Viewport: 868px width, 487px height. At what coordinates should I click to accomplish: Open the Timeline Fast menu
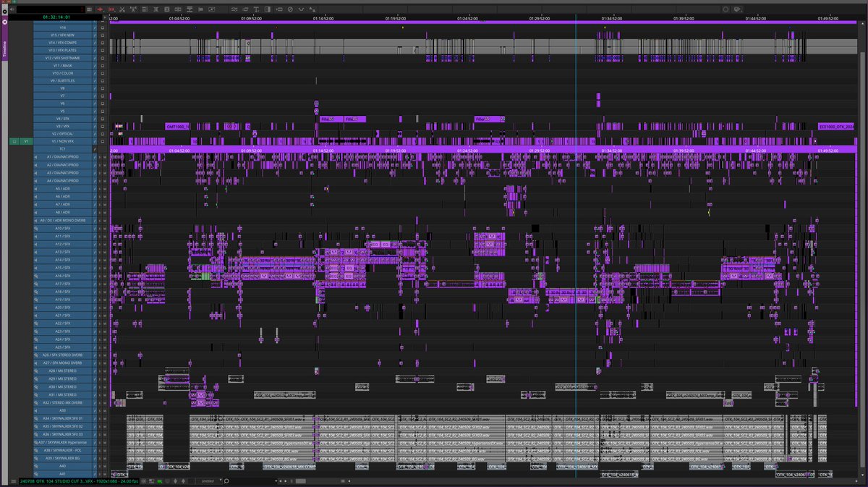(12, 480)
